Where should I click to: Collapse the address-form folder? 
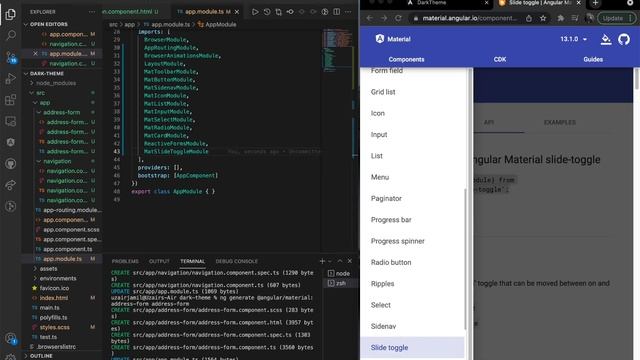pyautogui.click(x=61, y=112)
